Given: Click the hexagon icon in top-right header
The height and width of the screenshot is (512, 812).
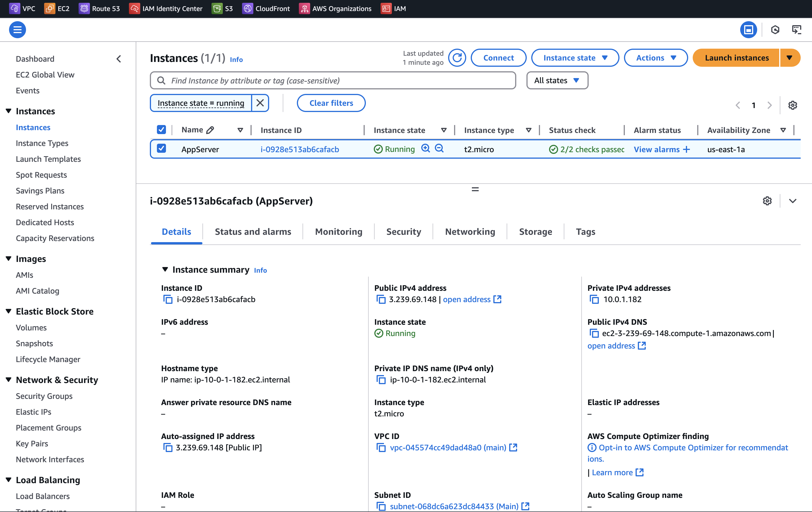Looking at the screenshot, I should point(775,30).
